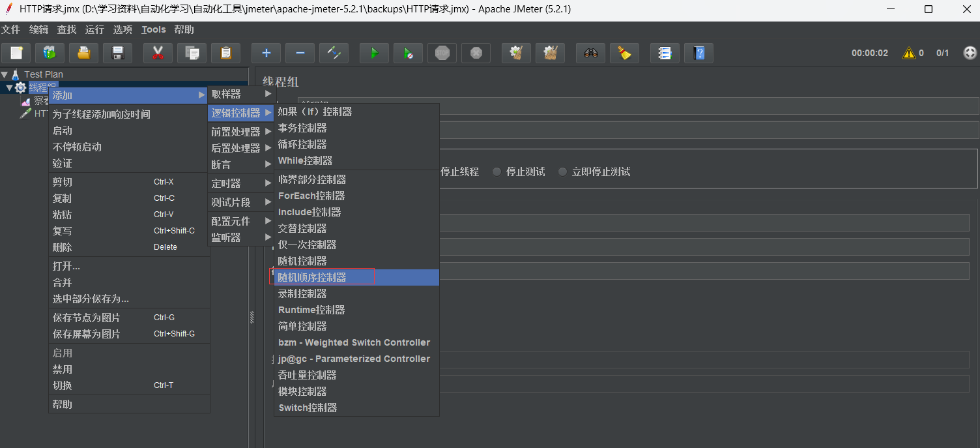Click the Stop test icon
Image resolution: width=980 pixels, height=448 pixels.
pos(442,53)
